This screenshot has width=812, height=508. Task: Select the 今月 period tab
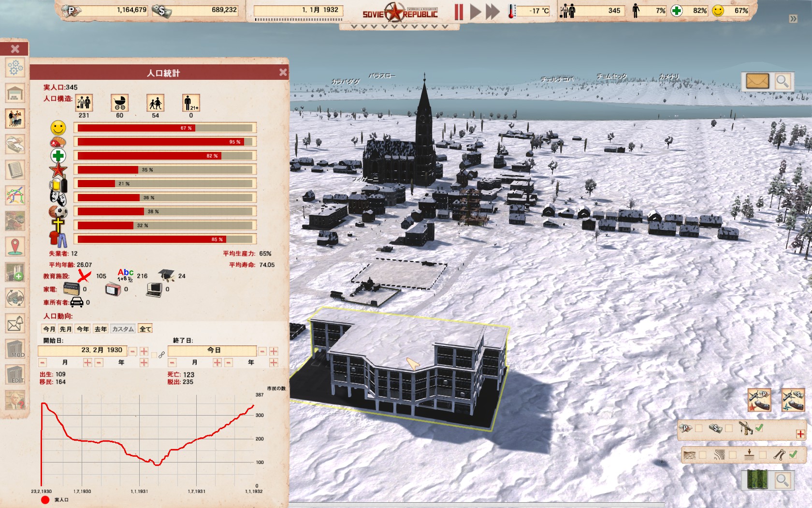(x=49, y=329)
